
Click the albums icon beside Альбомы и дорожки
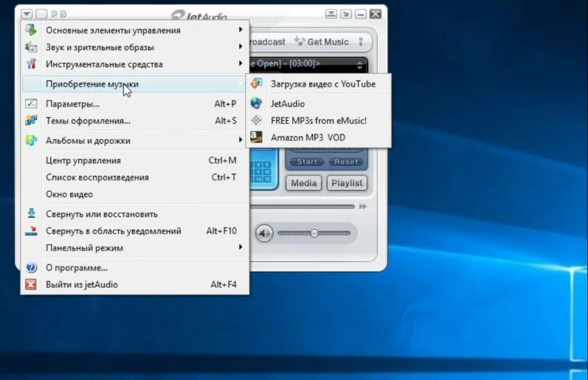pyautogui.click(x=31, y=140)
